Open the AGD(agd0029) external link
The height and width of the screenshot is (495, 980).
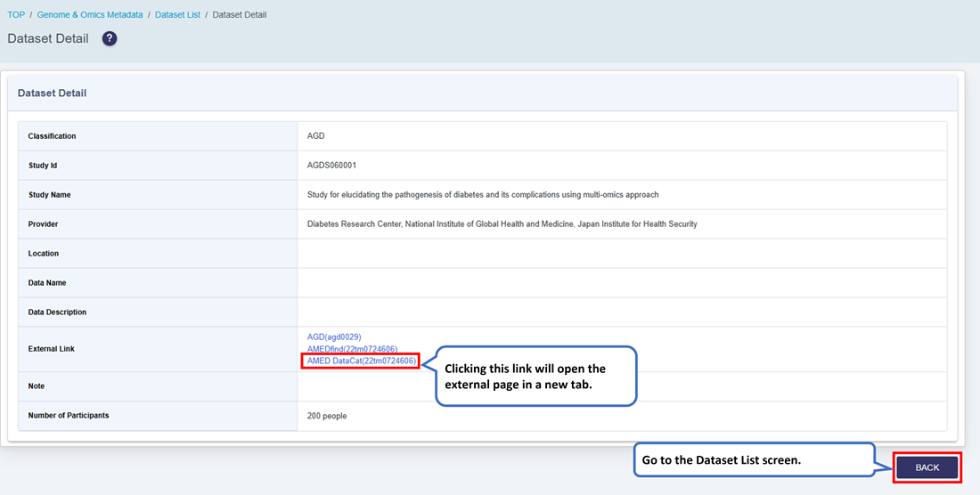point(334,337)
